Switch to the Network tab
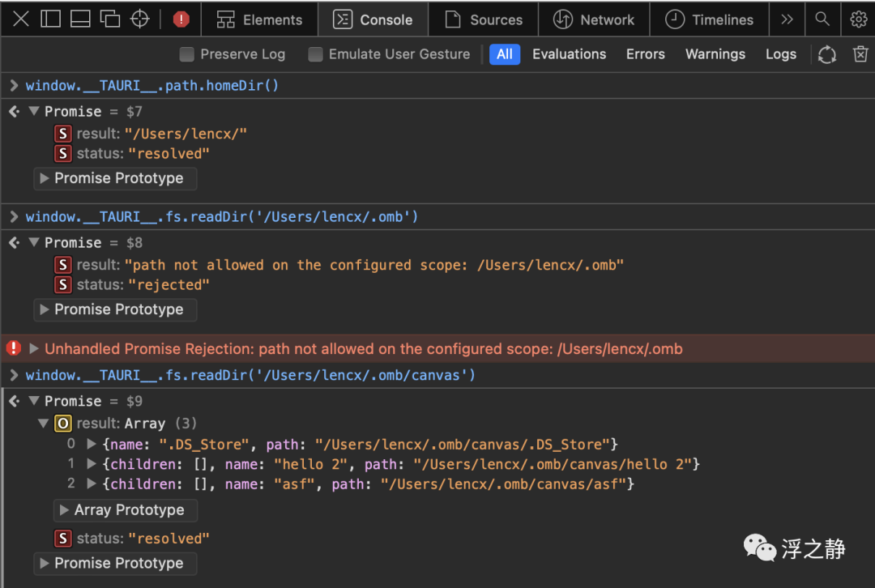The image size is (875, 588). point(593,19)
